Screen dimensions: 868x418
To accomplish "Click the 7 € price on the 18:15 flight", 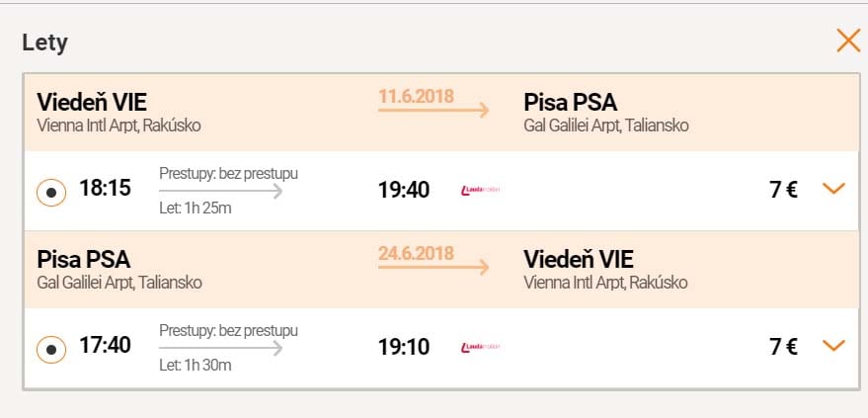I will tap(783, 190).
